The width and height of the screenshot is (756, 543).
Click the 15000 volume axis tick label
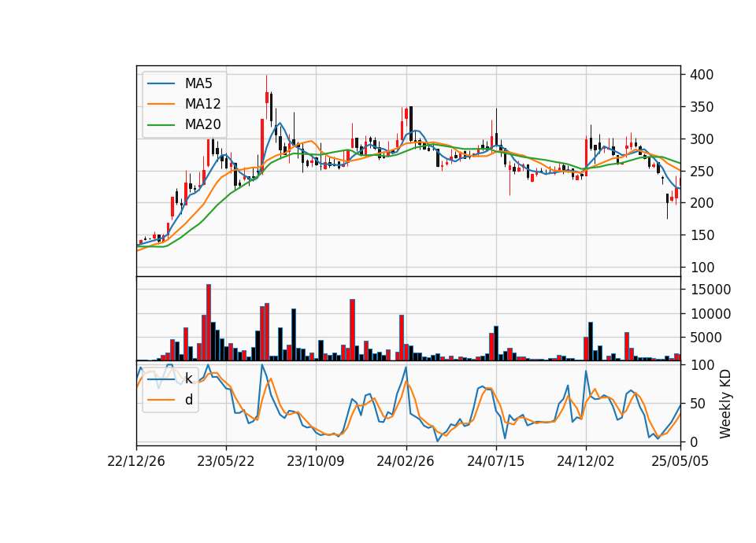point(710,290)
